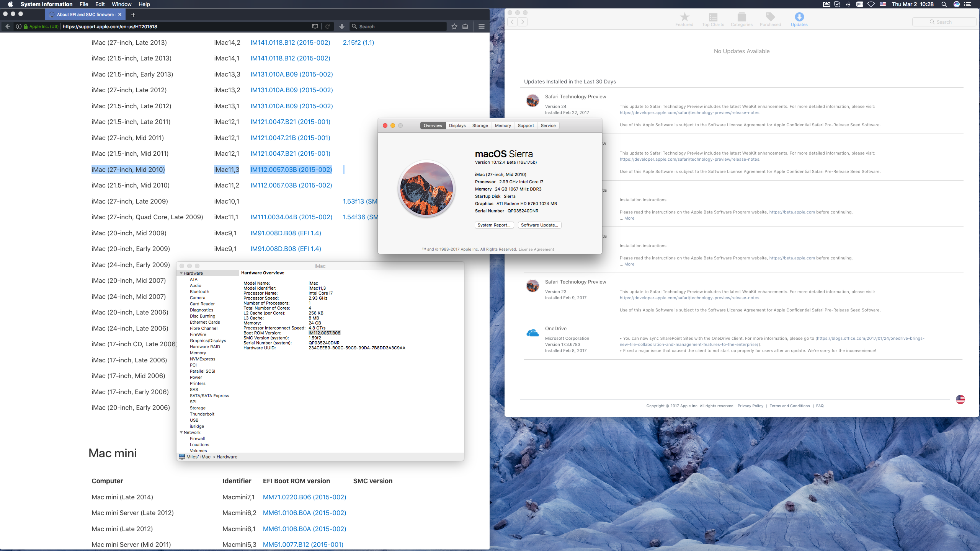980x551 pixels.
Task: Click the Firefox address bar URL
Action: (110, 26)
